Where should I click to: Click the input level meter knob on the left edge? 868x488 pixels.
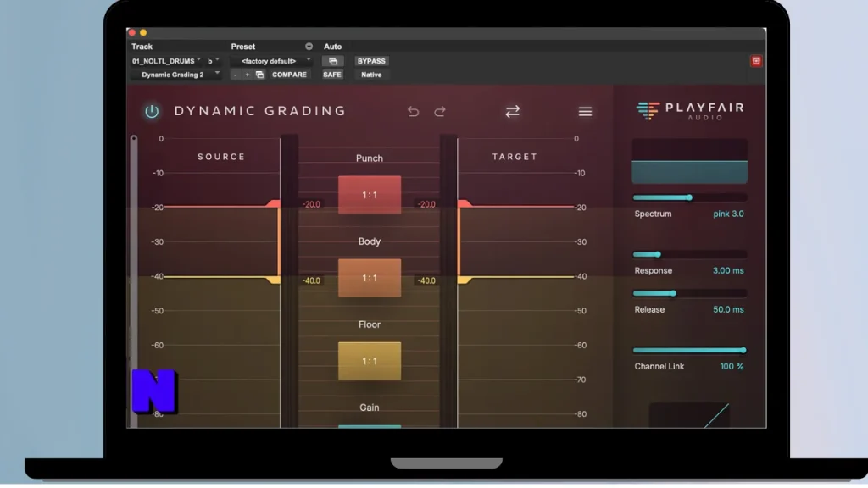click(x=133, y=138)
